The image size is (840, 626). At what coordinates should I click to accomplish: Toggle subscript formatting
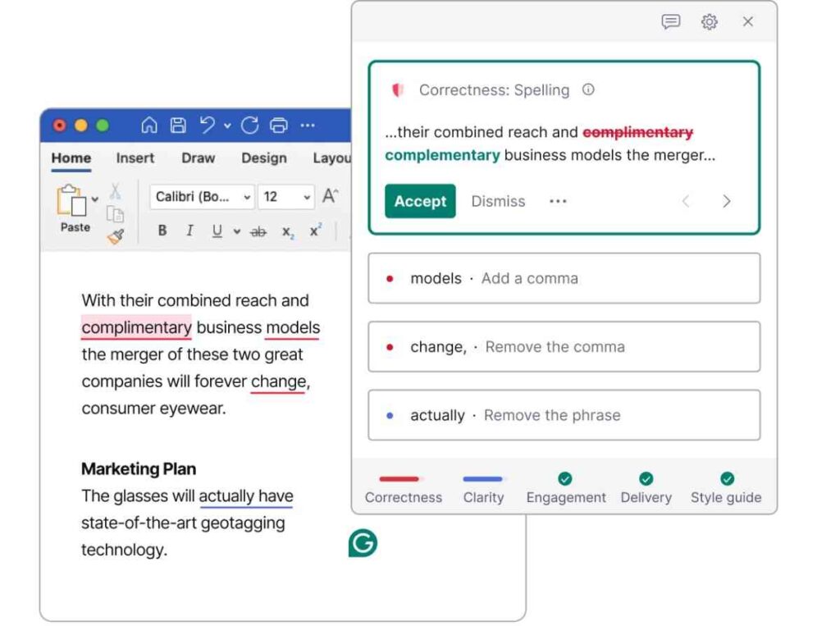288,232
